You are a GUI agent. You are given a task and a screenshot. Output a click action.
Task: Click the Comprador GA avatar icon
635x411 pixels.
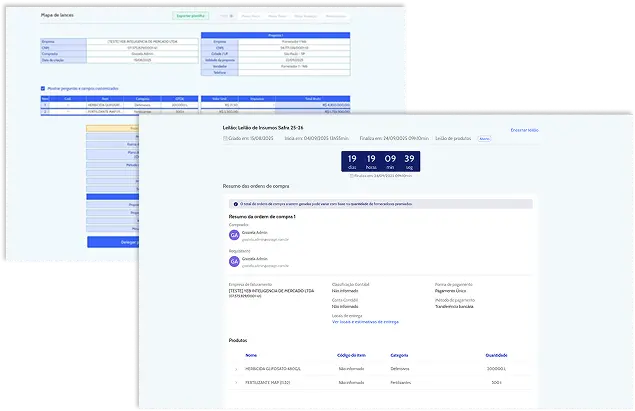tap(235, 236)
